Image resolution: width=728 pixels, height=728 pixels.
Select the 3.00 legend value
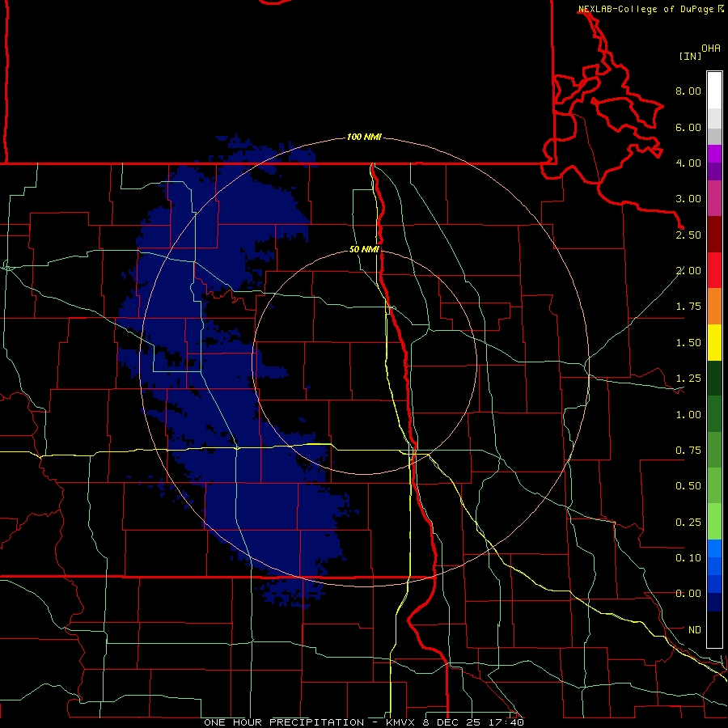click(688, 199)
